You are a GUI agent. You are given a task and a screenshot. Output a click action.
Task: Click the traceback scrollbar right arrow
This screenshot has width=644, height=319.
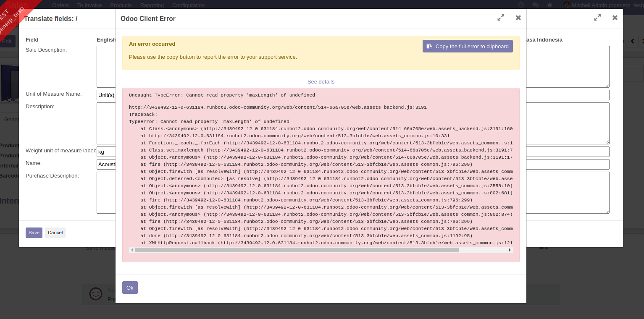(x=510, y=250)
